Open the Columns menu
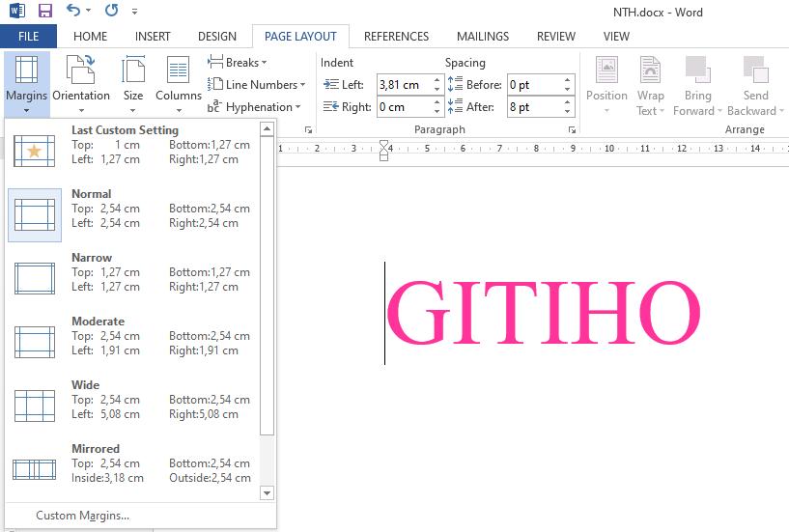789x532 pixels. point(178,84)
